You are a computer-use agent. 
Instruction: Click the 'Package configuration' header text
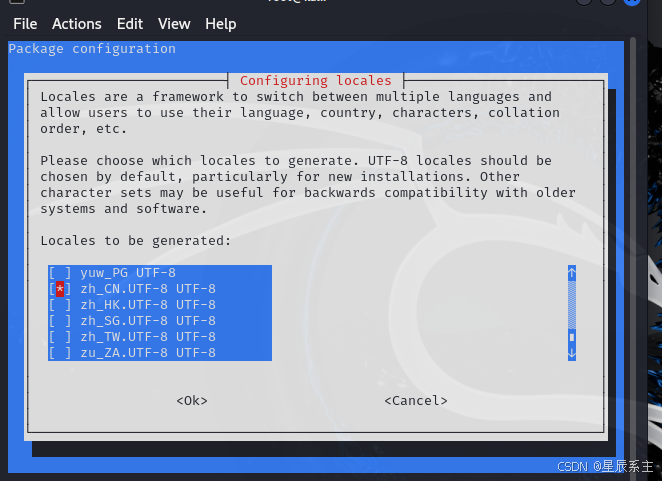click(x=92, y=49)
